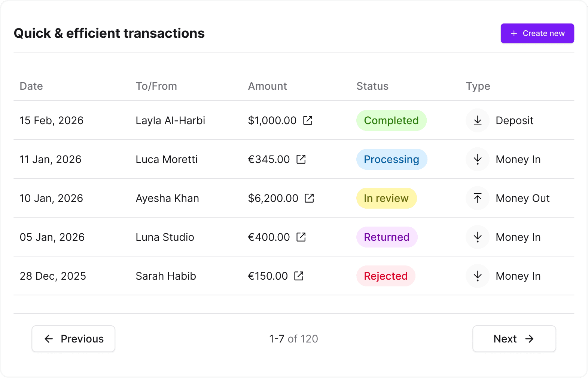
Task: Click external link icon beside €150.00
Action: click(x=299, y=276)
